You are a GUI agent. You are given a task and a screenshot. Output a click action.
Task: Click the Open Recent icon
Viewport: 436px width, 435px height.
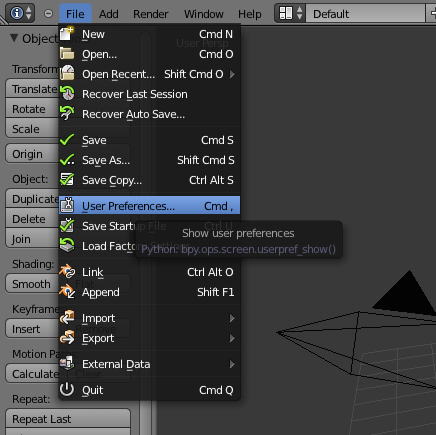coord(67,73)
